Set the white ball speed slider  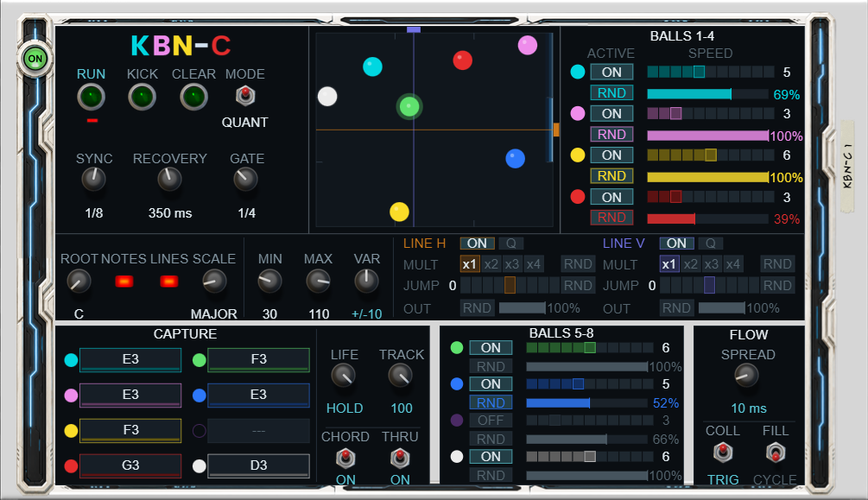click(590, 456)
